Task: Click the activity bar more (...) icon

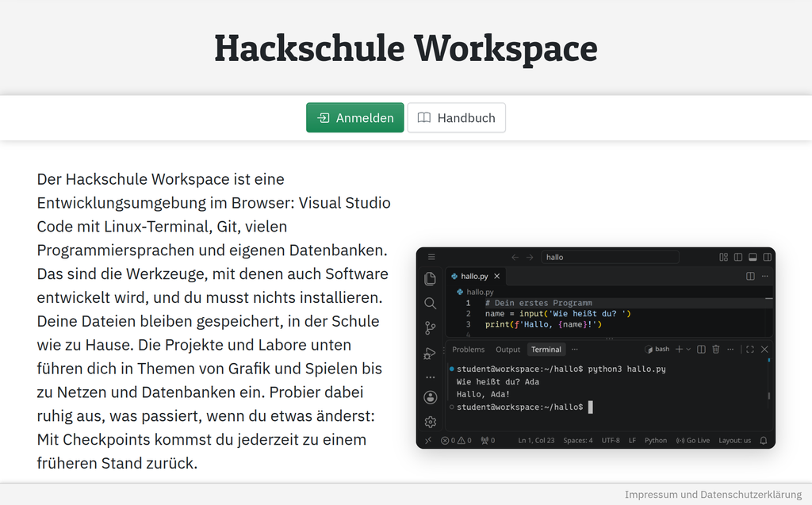Action: 431,377
